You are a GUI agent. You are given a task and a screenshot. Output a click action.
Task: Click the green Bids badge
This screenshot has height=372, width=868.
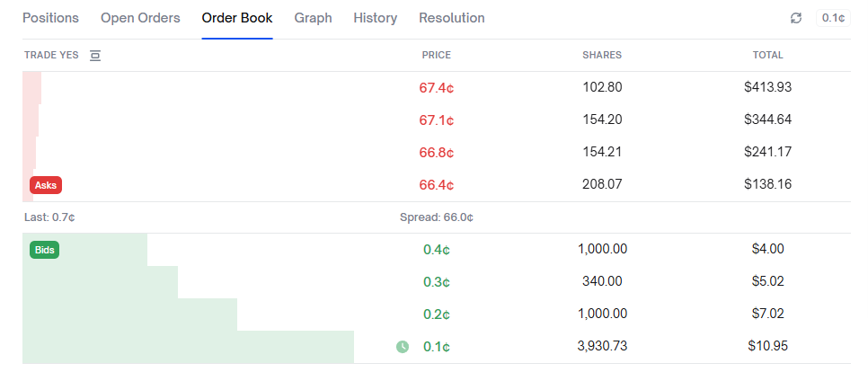point(45,249)
